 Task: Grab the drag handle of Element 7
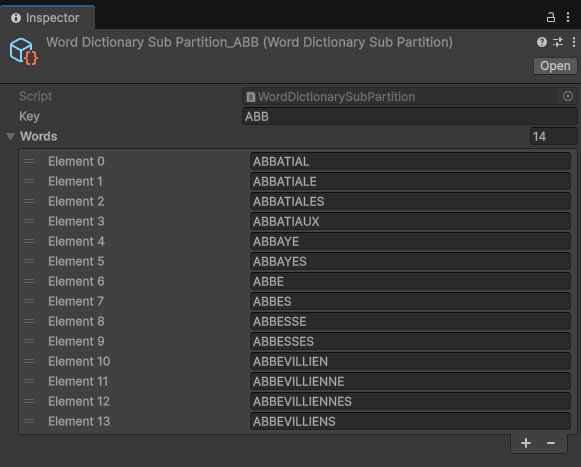pyautogui.click(x=29, y=301)
